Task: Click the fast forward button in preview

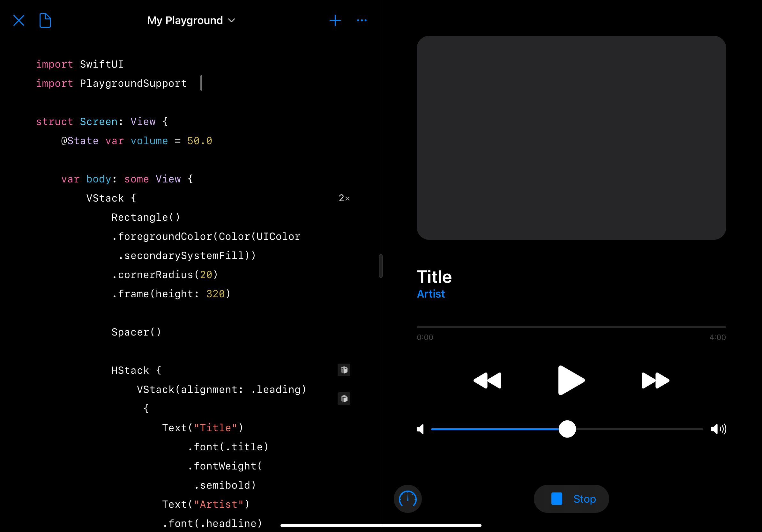Action: click(x=655, y=381)
